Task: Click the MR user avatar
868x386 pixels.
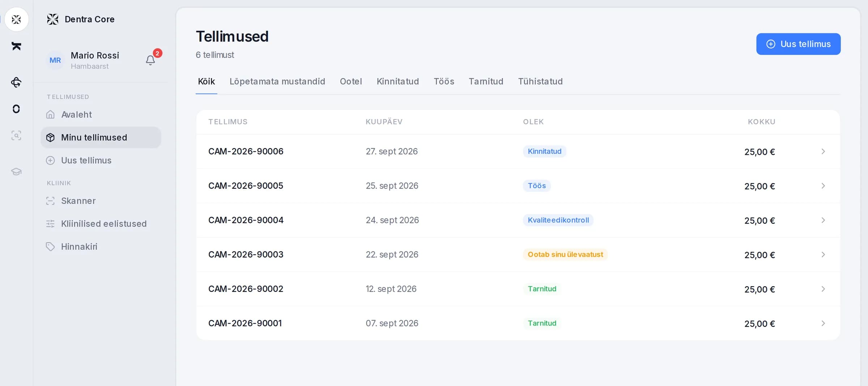Action: click(55, 60)
